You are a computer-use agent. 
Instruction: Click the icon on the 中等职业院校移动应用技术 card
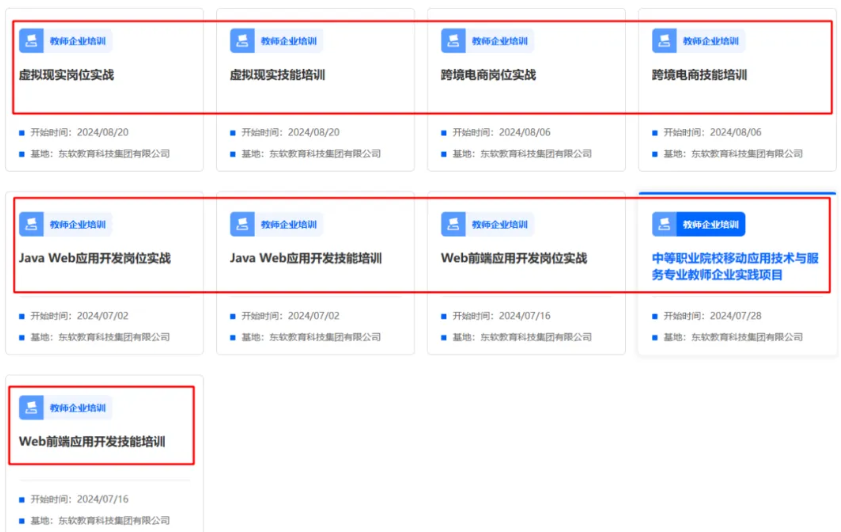tap(665, 224)
